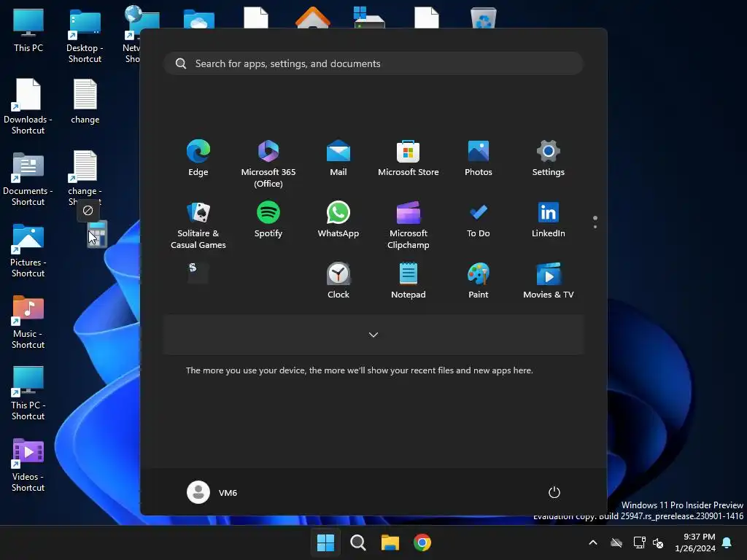
Task: Launch Solitaire & Casual Games
Action: (x=198, y=225)
